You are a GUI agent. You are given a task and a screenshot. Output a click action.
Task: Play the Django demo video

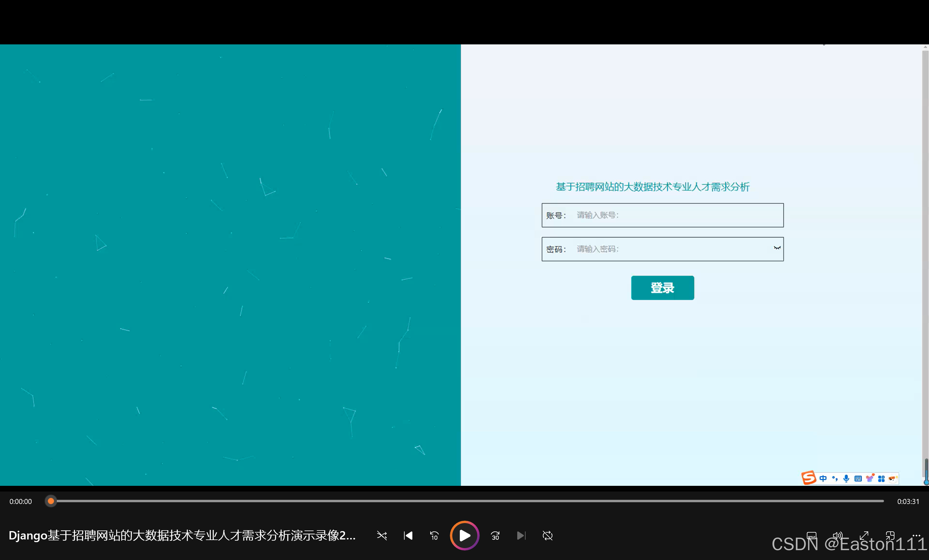pos(464,536)
